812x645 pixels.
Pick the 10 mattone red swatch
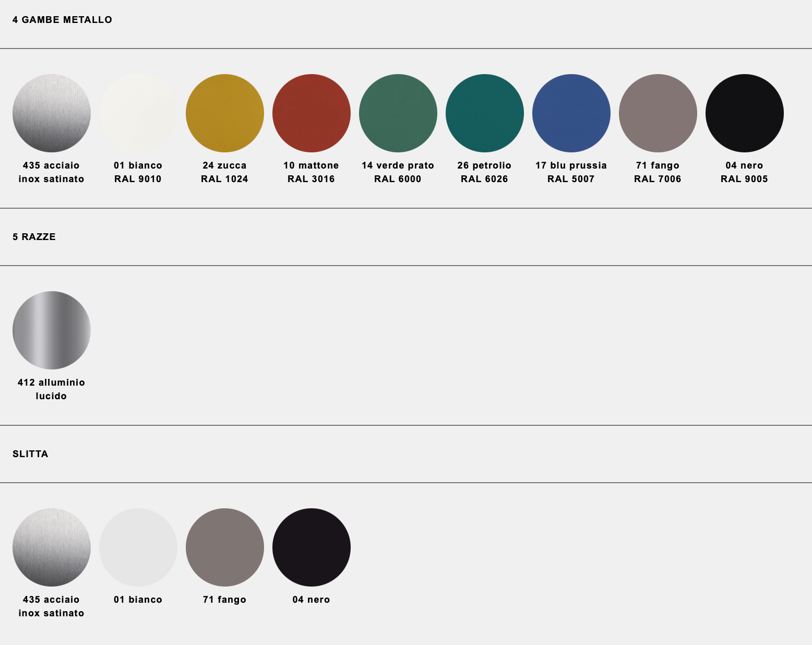point(312,113)
